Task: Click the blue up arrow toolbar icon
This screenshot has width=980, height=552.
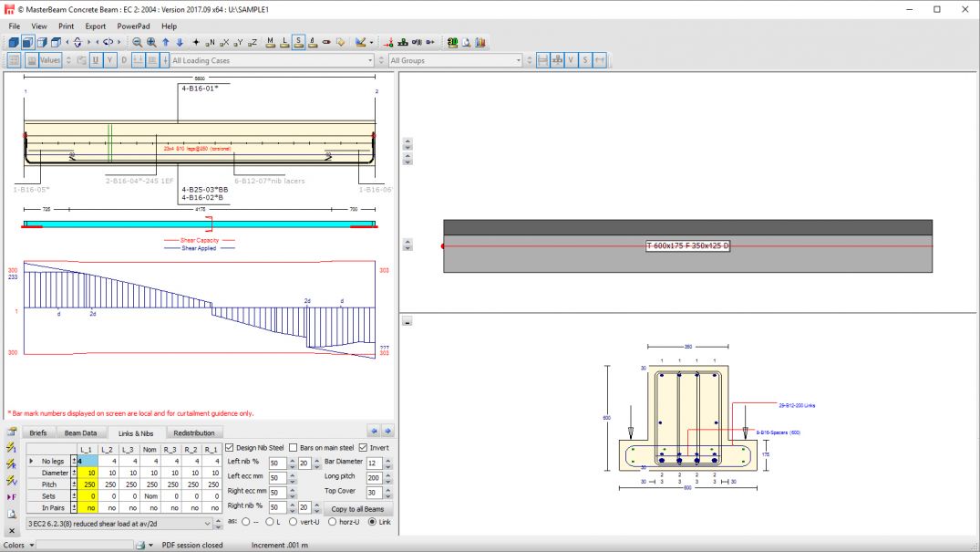Action: click(165, 42)
